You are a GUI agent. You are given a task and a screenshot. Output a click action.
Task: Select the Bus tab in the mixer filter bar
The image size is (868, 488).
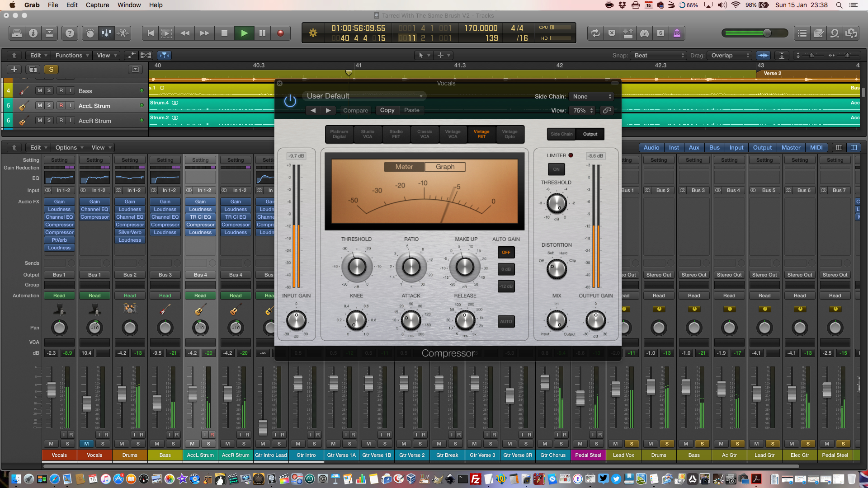714,147
